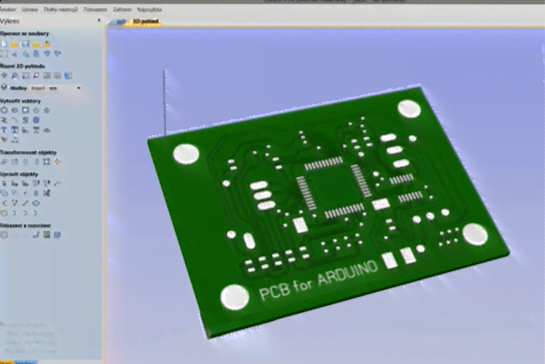
Task: Open the Dráhy nástrojů menu
Action: click(60, 9)
